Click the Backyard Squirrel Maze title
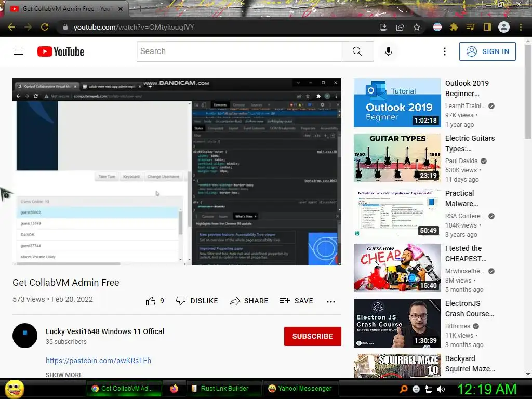 [470, 363]
